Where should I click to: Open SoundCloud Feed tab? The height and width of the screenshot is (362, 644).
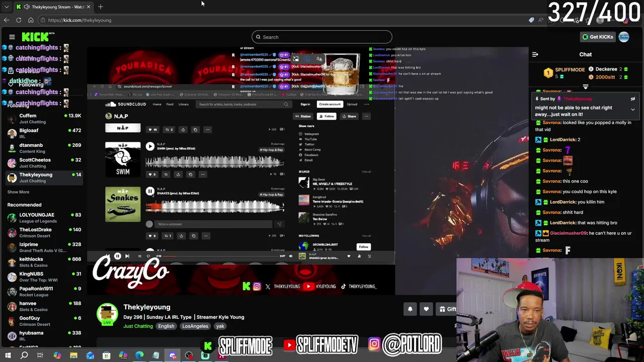click(170, 104)
